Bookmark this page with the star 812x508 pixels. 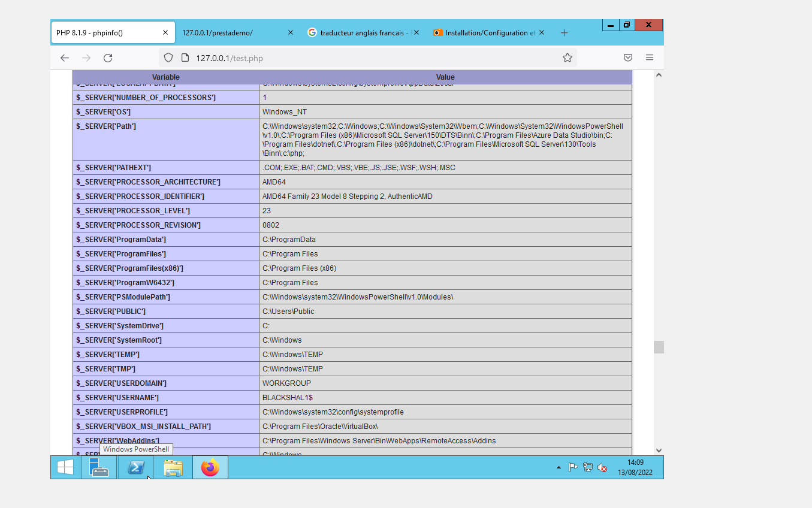click(x=568, y=58)
